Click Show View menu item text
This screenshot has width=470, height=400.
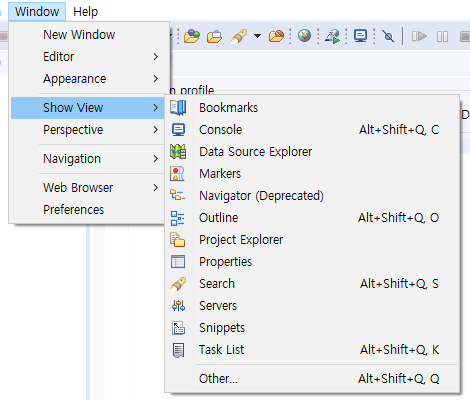pyautogui.click(x=73, y=108)
